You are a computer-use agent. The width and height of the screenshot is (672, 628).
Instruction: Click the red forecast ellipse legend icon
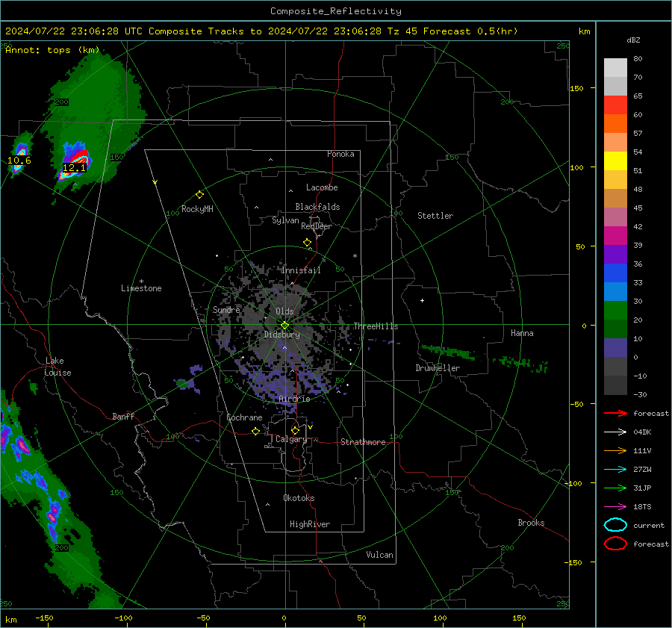(615, 544)
